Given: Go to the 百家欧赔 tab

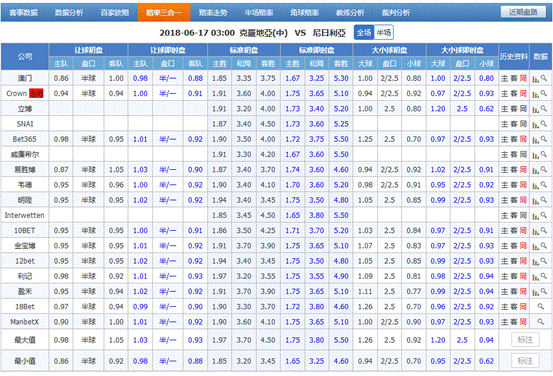Looking at the screenshot, I should [x=115, y=13].
